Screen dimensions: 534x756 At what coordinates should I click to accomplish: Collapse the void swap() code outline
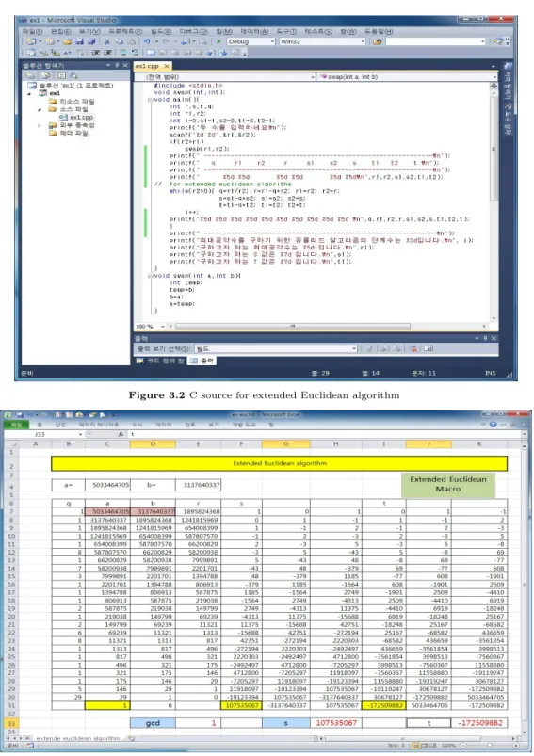[x=150, y=276]
